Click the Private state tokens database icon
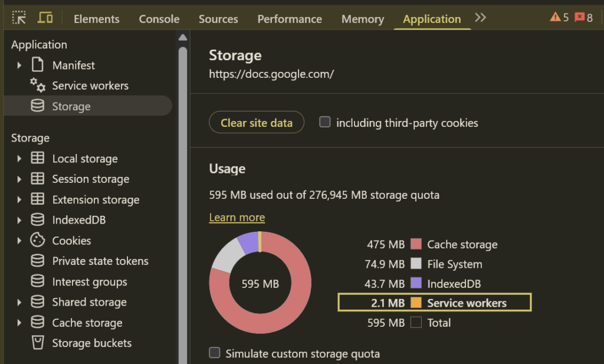 (x=38, y=261)
